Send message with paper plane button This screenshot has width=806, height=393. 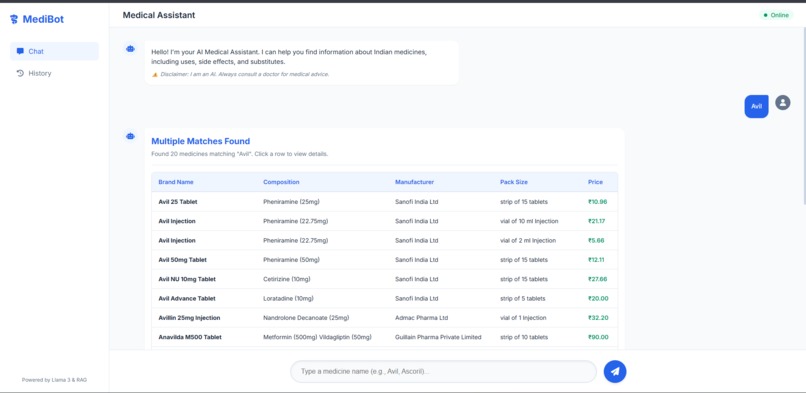click(x=615, y=371)
